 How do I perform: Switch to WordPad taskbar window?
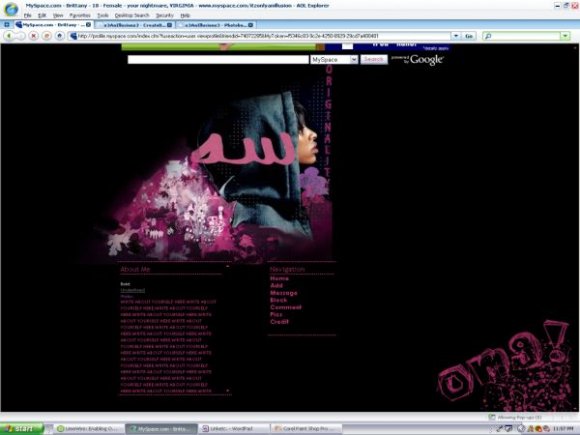[232, 429]
